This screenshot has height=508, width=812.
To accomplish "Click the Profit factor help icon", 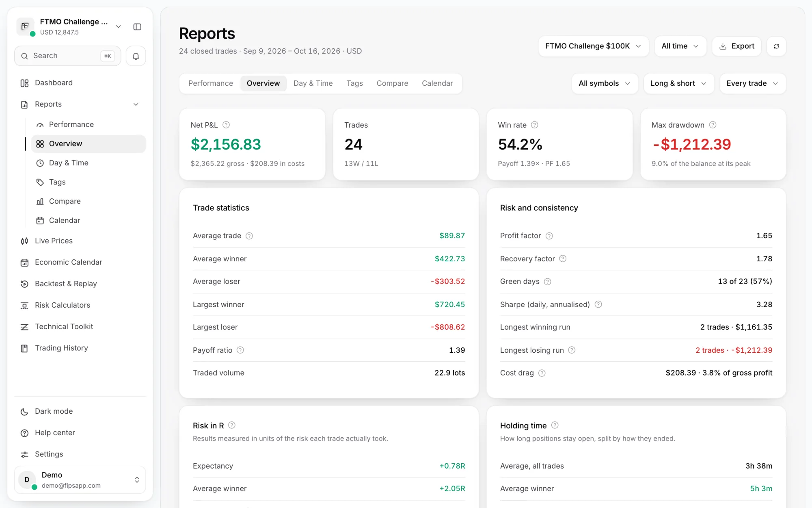I will coord(549,236).
